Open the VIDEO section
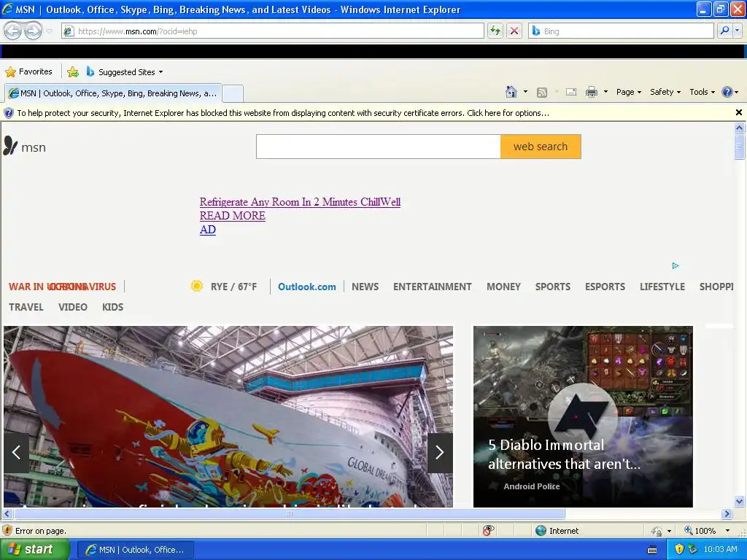 pos(73,307)
